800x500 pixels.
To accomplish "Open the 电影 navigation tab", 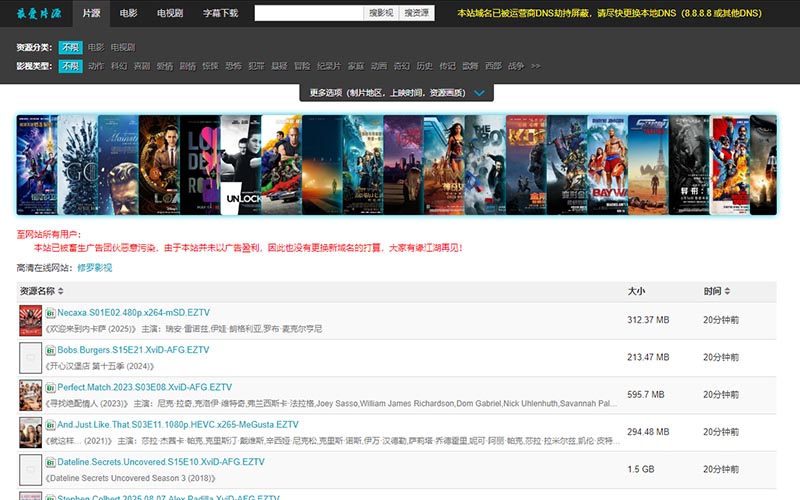I will point(128,13).
